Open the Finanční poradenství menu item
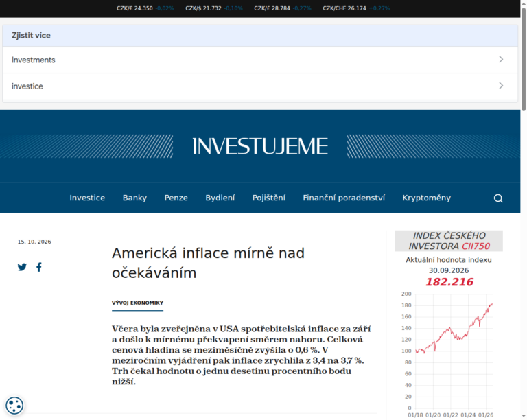 pyautogui.click(x=344, y=198)
